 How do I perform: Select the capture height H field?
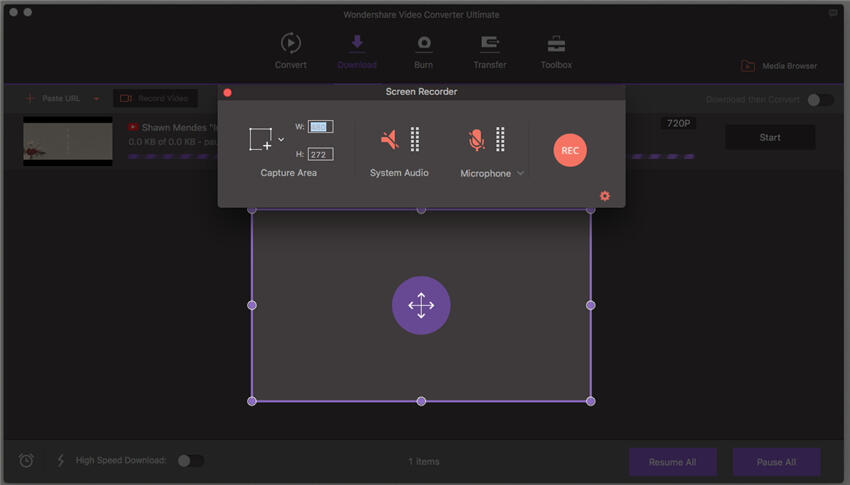coord(320,154)
